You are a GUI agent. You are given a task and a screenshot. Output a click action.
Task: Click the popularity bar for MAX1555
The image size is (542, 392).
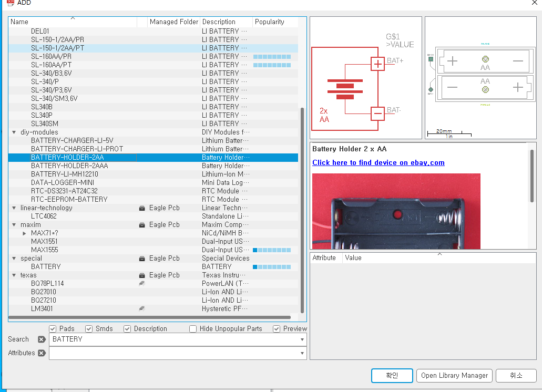272,250
